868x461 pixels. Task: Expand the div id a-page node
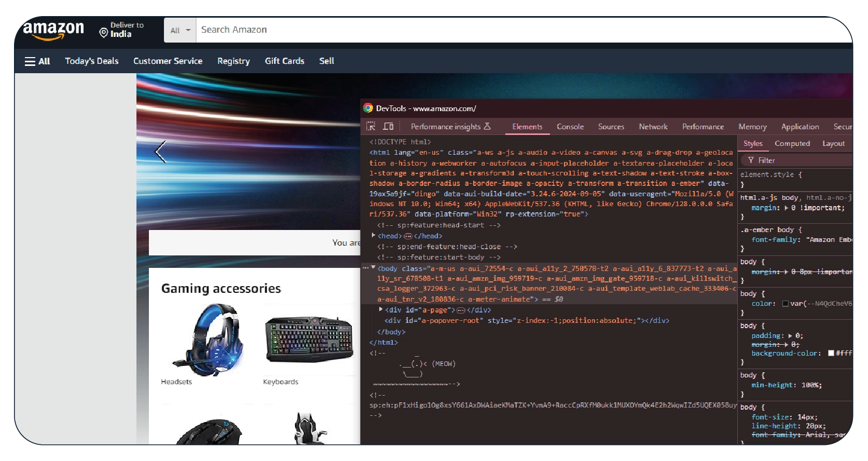tap(381, 309)
